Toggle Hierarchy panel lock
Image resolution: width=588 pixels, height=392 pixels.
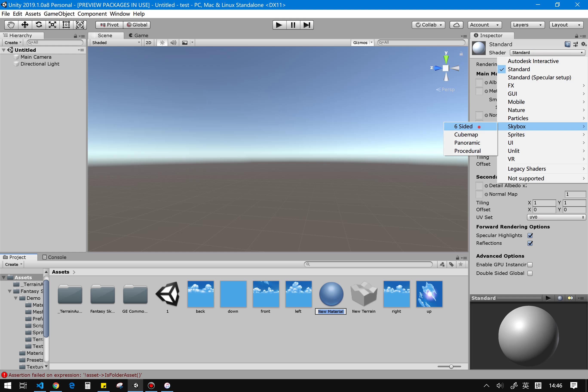[75, 36]
